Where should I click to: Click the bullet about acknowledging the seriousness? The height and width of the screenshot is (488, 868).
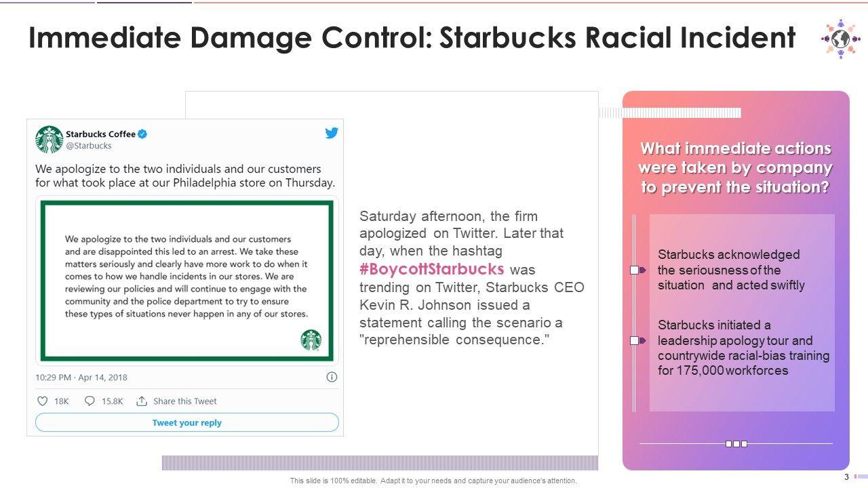[731, 270]
